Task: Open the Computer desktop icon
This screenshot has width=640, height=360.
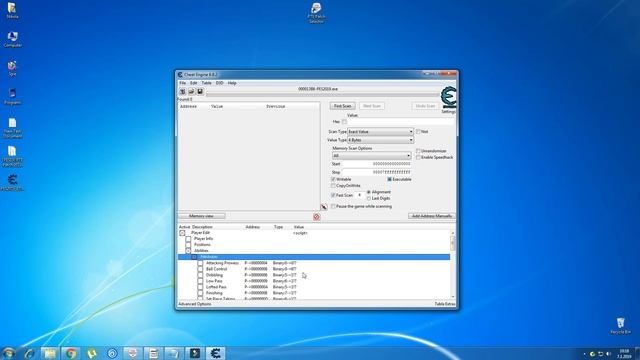Action: pos(12,39)
